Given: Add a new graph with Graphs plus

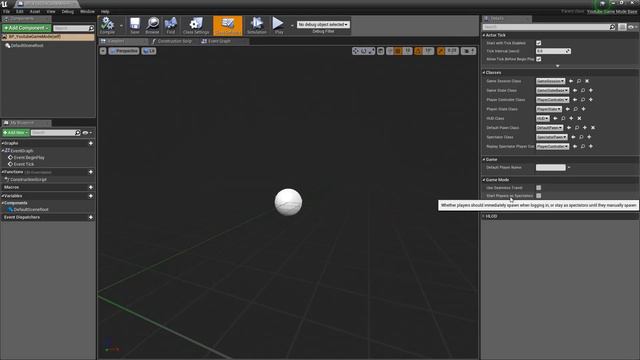Looking at the screenshot, I should point(91,143).
